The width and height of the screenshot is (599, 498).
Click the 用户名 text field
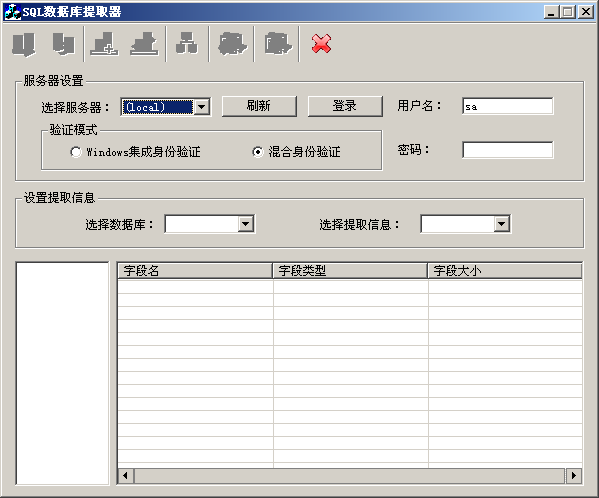point(508,106)
